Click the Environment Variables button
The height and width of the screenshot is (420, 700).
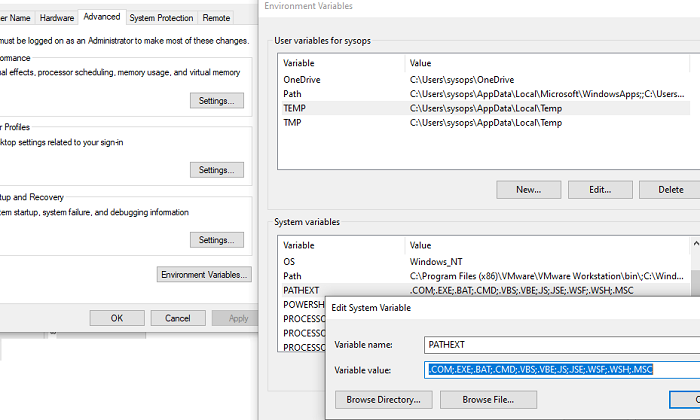(204, 274)
